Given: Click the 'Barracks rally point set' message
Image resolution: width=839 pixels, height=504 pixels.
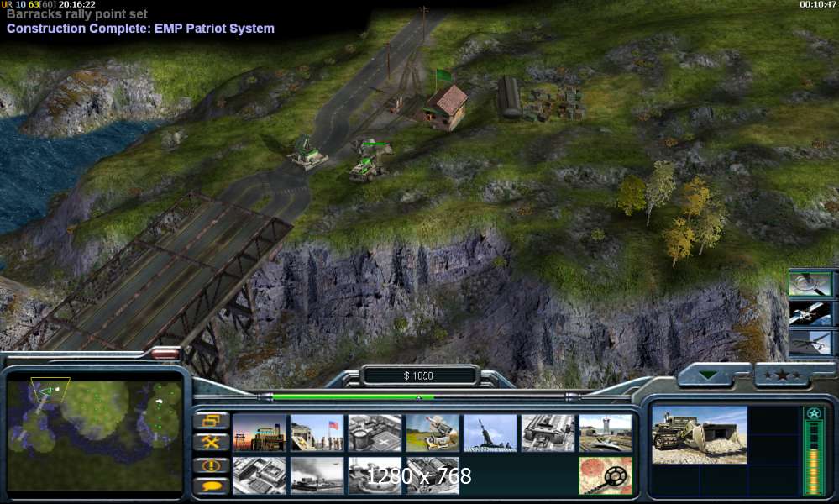Looking at the screenshot, I should point(77,14).
